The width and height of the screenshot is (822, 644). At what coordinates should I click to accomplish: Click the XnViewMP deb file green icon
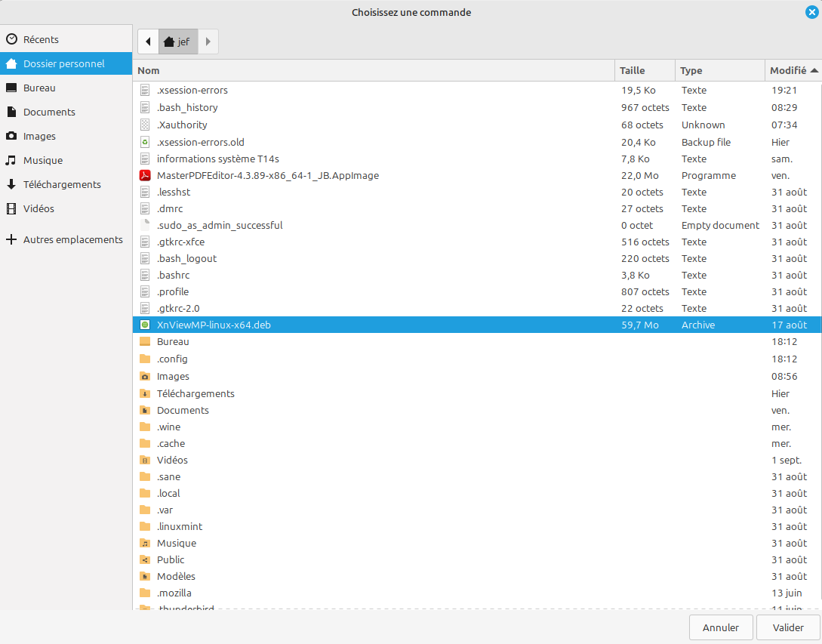coord(146,325)
